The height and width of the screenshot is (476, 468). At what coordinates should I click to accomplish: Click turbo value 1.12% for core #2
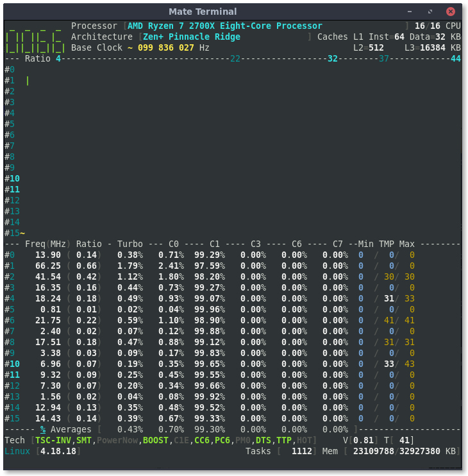coord(130,277)
